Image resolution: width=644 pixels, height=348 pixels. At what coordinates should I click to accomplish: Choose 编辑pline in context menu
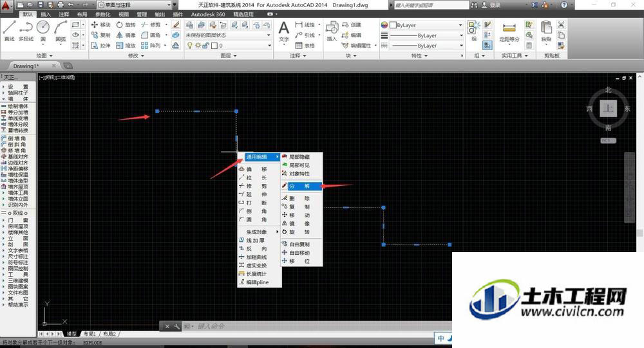tap(259, 282)
